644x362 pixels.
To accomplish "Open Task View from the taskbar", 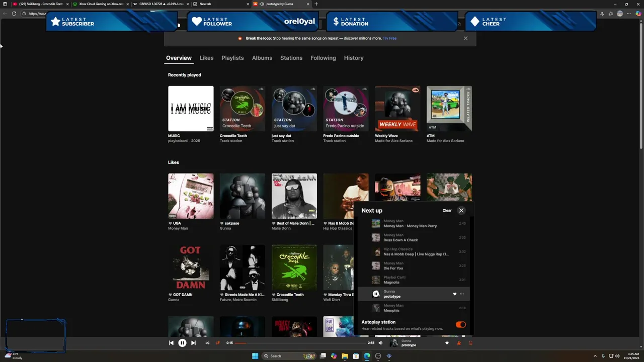I will coord(323,356).
